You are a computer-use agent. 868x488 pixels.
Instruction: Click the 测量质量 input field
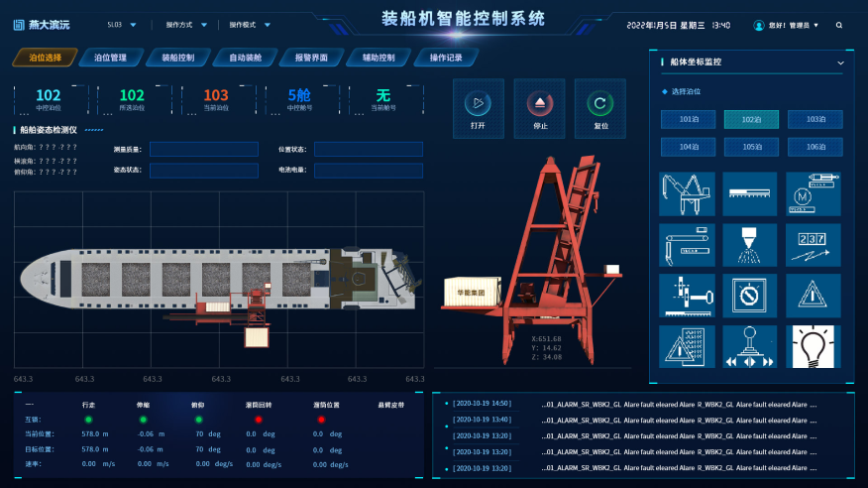coord(203,149)
